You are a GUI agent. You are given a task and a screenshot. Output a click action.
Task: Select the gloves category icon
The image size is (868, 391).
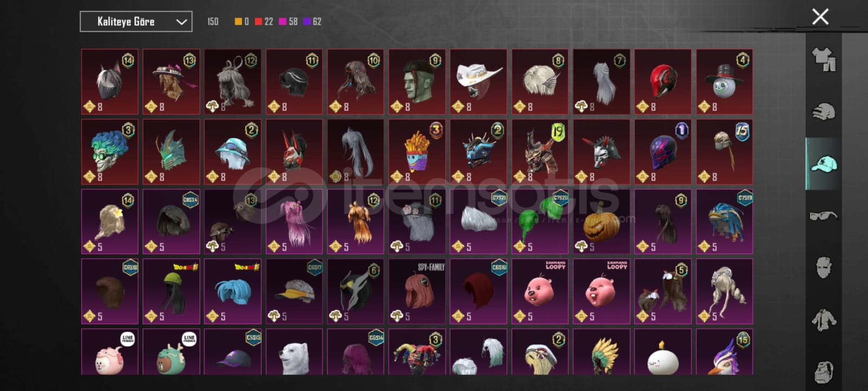click(824, 112)
